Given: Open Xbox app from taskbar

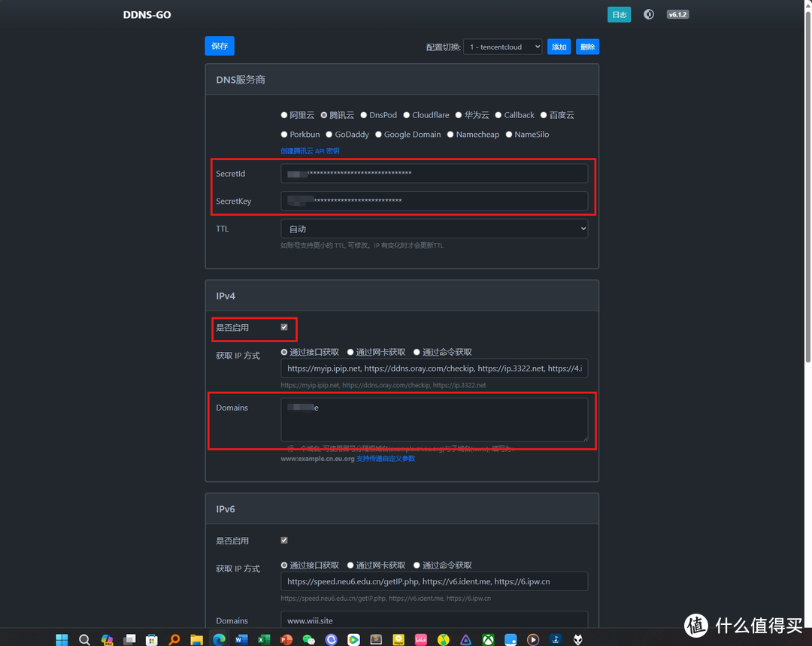Looking at the screenshot, I should (x=488, y=639).
